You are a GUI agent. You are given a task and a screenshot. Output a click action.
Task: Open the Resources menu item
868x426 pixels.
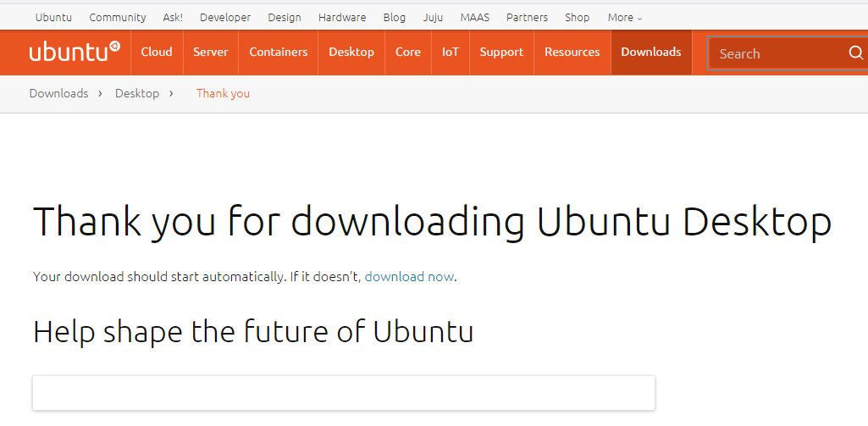click(572, 53)
